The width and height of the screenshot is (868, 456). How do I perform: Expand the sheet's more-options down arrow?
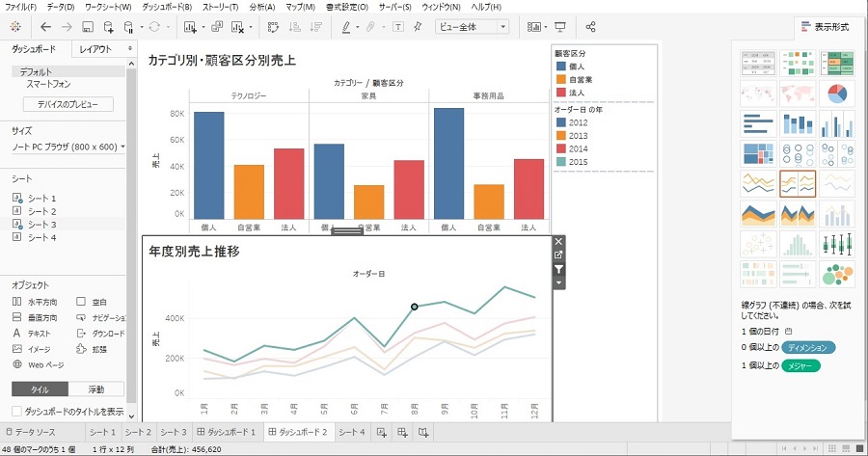click(x=558, y=283)
